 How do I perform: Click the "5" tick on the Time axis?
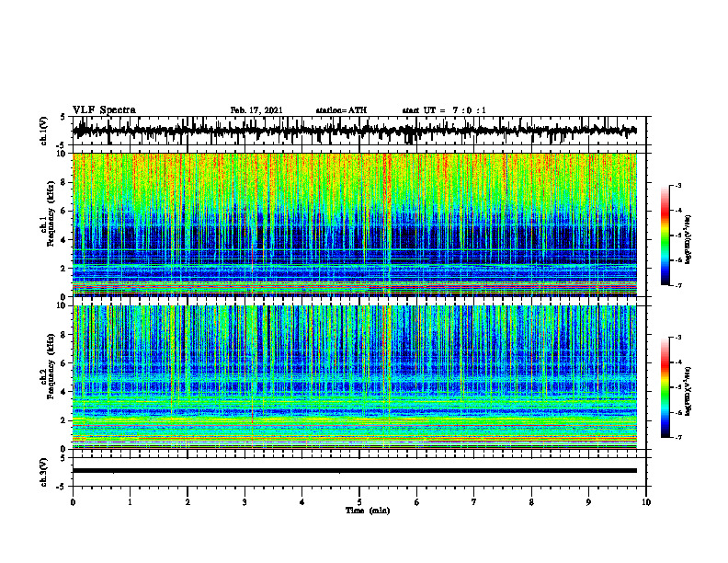point(359,502)
